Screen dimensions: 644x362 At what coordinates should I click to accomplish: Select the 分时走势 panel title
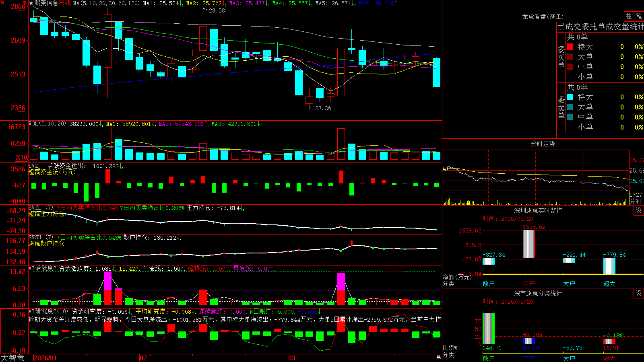[x=543, y=144]
